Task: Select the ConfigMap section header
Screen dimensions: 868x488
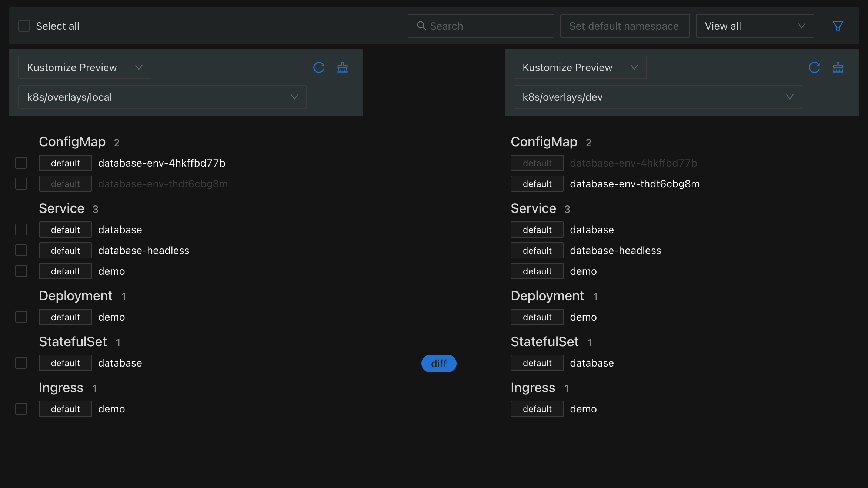Action: [x=73, y=142]
